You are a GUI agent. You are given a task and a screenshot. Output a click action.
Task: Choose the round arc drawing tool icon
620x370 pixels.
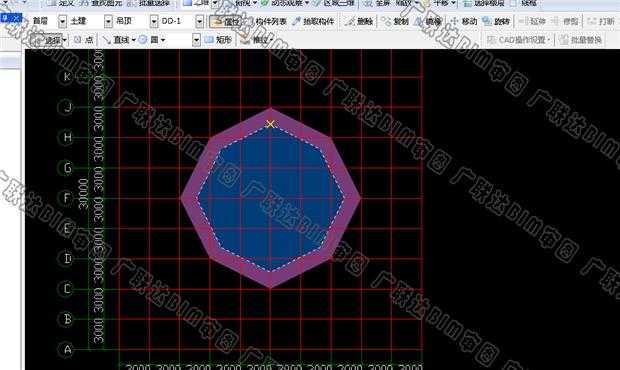(x=143, y=40)
